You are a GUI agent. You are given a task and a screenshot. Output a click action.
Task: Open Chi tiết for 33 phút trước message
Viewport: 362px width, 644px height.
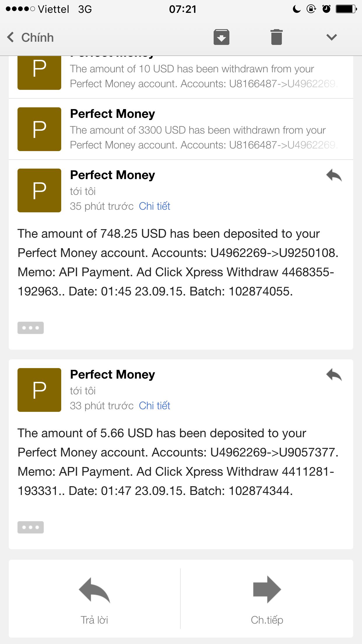(x=154, y=406)
